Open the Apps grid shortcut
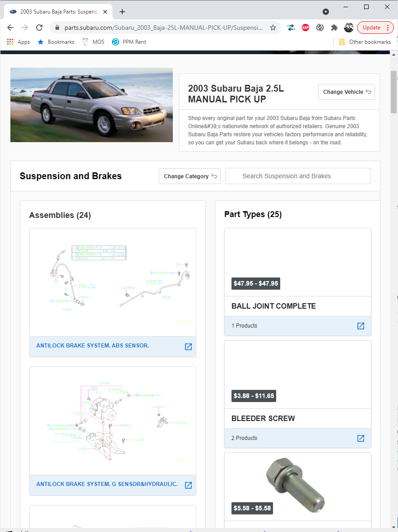The height and width of the screenshot is (532, 398). pyautogui.click(x=19, y=42)
